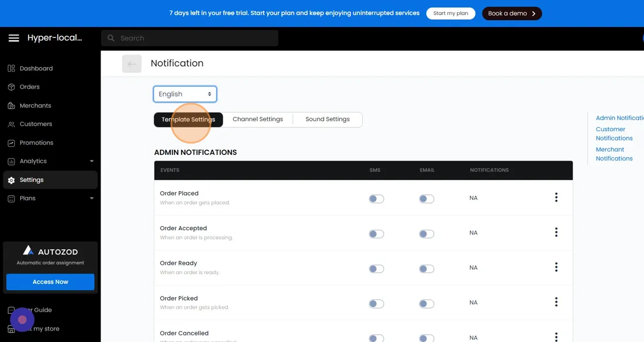Viewport: 644px width, 342px height.
Task: Click the Plans icon in sidebar
Action: 11,199
